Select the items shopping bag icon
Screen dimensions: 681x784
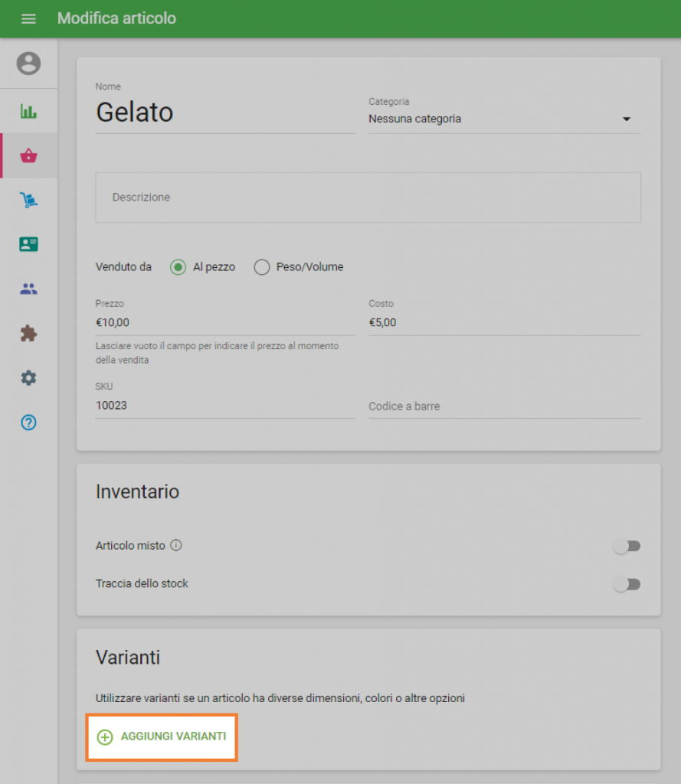[x=28, y=155]
